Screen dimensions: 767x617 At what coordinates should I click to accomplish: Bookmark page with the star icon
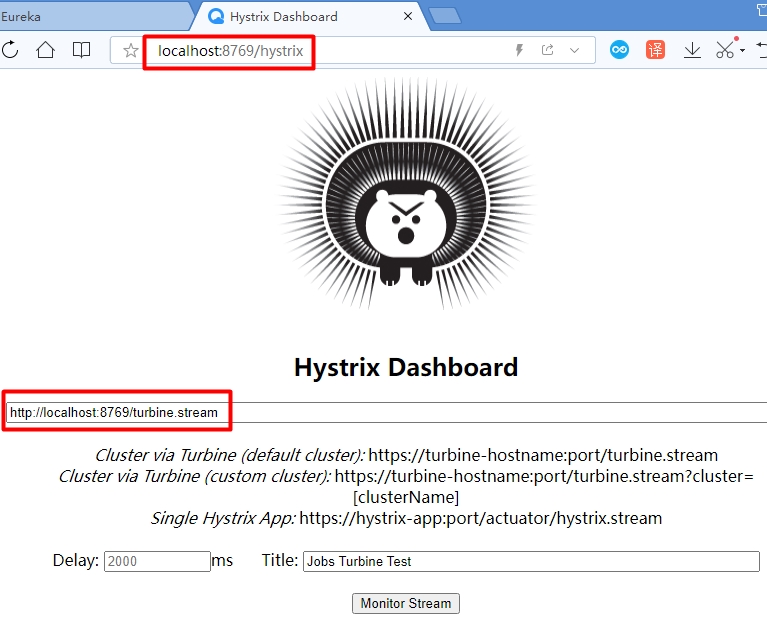[131, 50]
